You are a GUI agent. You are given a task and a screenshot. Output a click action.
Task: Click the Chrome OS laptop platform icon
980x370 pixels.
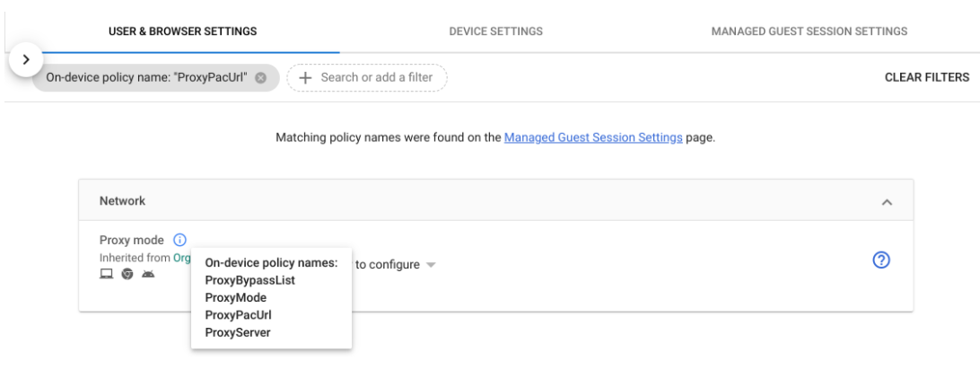pos(106,273)
